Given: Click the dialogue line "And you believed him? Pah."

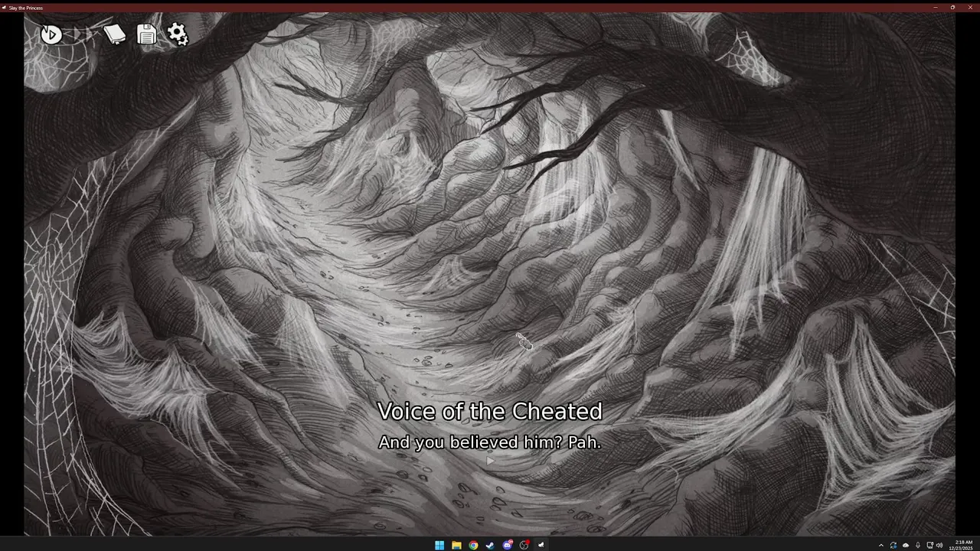Looking at the screenshot, I should click(x=490, y=442).
